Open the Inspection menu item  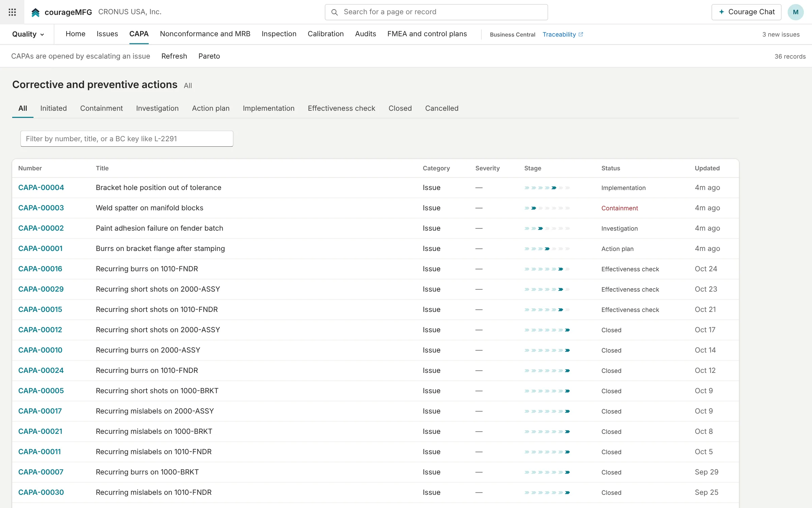coord(279,34)
